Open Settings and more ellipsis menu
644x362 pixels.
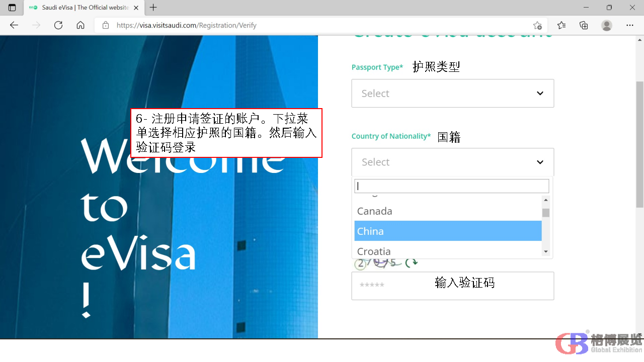[630, 25]
